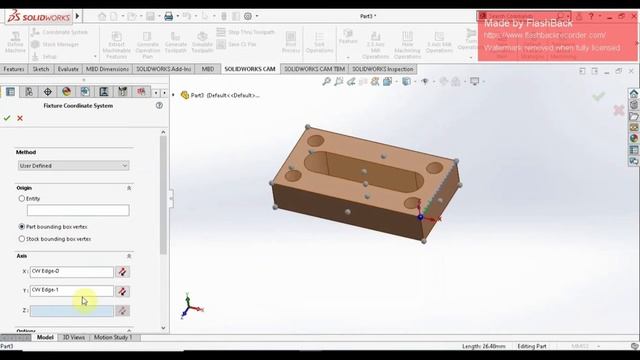The image size is (640, 360).
Task: Open the dropdown arrow beside the Options gear
Action: coord(257,16)
